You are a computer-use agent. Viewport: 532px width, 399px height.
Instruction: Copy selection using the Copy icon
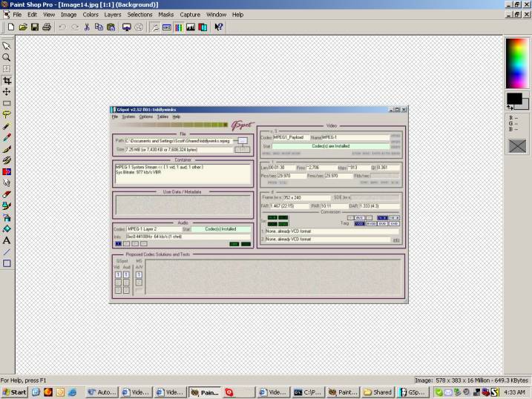coord(99,27)
